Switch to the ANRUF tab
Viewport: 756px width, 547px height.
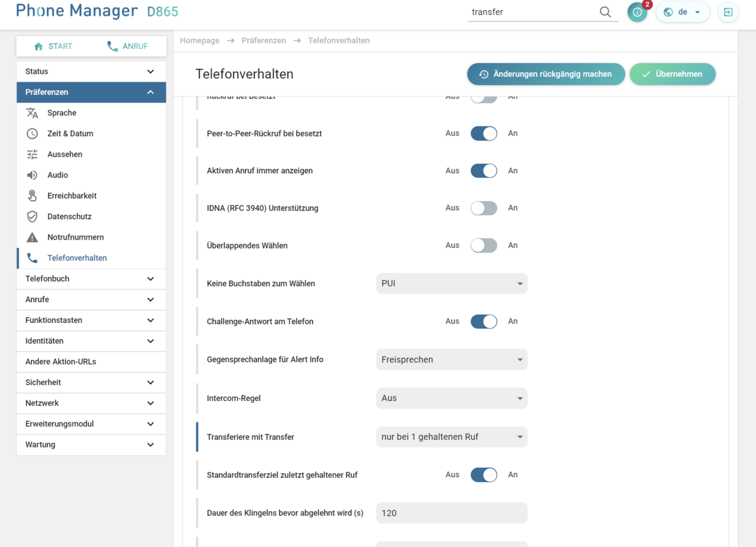click(128, 47)
